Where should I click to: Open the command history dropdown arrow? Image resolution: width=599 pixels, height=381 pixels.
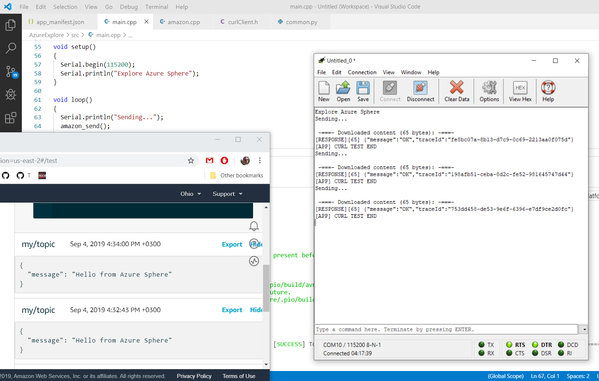(584, 329)
